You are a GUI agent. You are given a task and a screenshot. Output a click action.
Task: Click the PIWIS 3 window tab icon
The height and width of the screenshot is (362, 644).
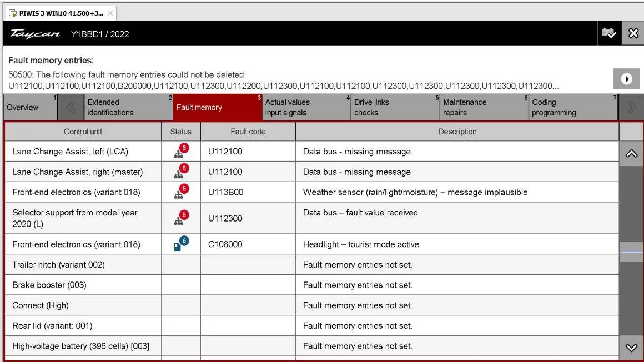[x=13, y=13]
